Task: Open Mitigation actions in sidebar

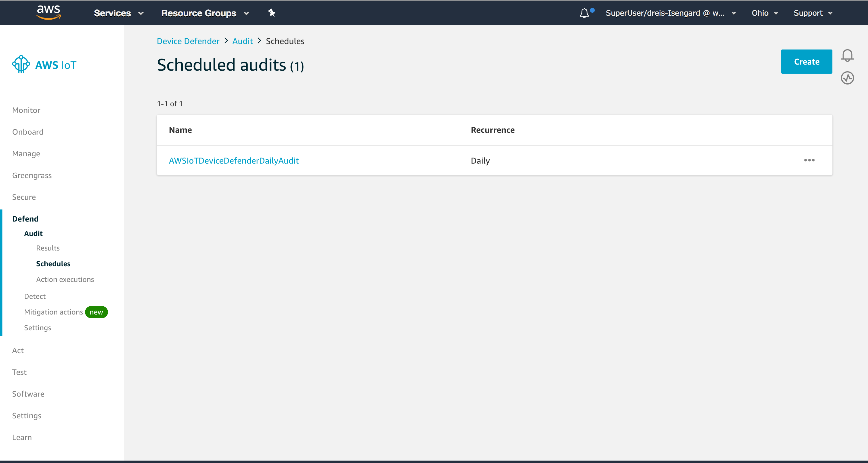Action: click(x=54, y=312)
